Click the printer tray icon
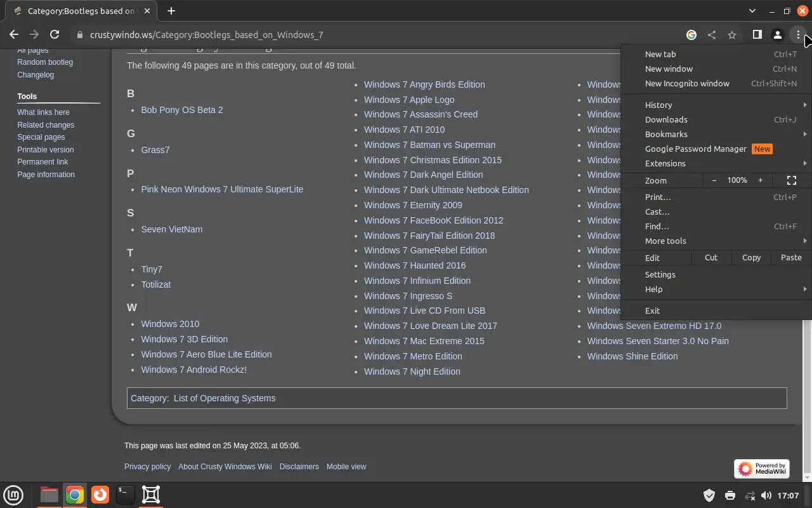 click(x=730, y=495)
